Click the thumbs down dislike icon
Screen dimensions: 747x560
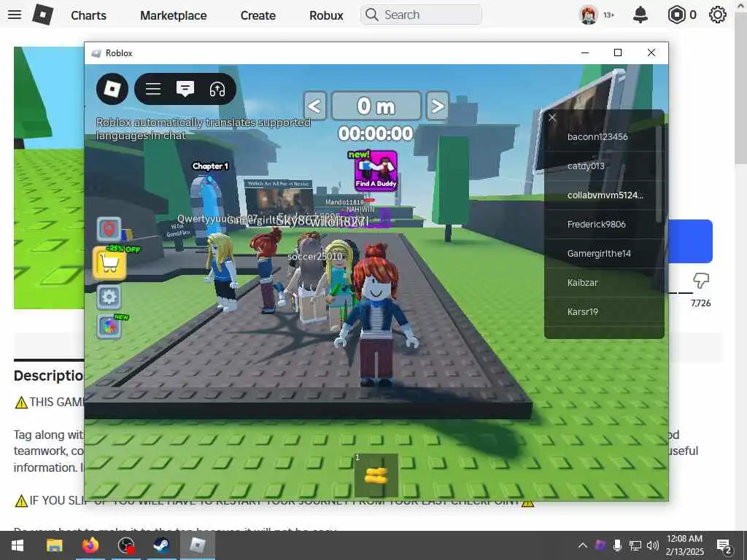[701, 281]
